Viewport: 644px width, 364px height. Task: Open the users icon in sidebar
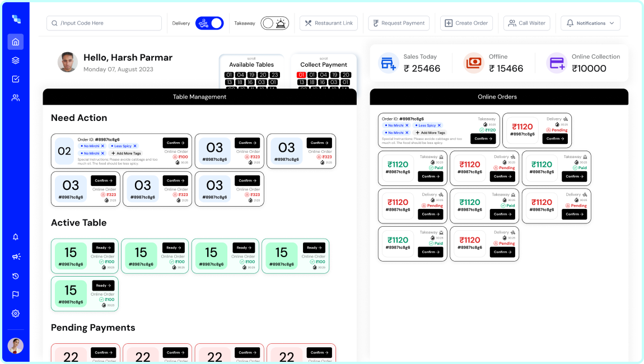coord(16,98)
